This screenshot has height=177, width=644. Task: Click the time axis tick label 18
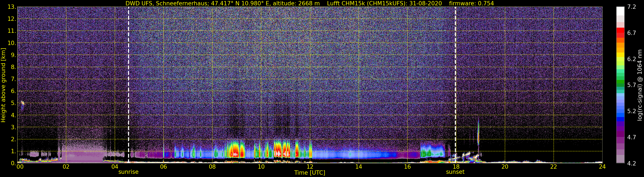click(456, 167)
